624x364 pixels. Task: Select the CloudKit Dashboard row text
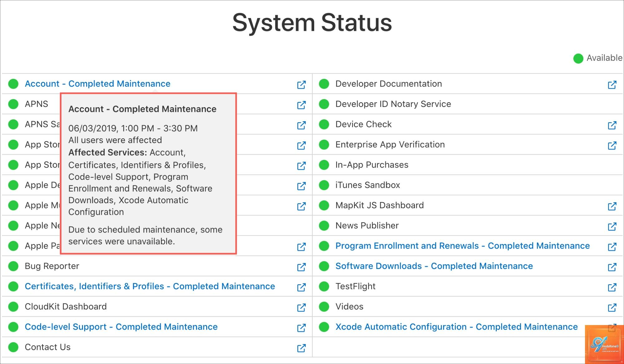pos(66,307)
